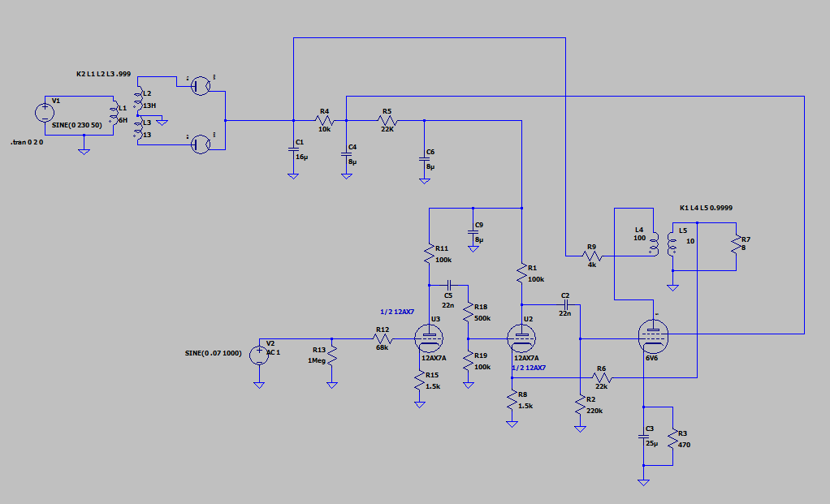This screenshot has height=504, width=830.
Task: Click the .tran 0 2 0 directive text
Action: click(x=28, y=141)
